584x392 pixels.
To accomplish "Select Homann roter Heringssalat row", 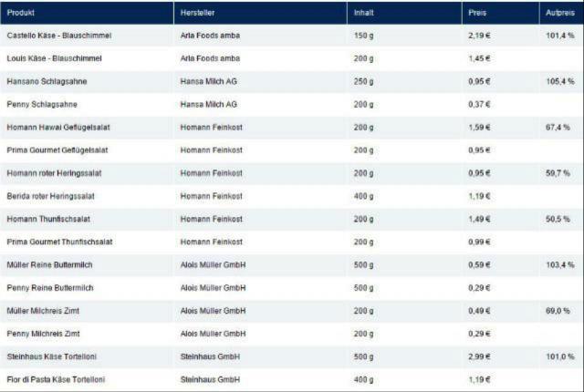I will (x=292, y=173).
